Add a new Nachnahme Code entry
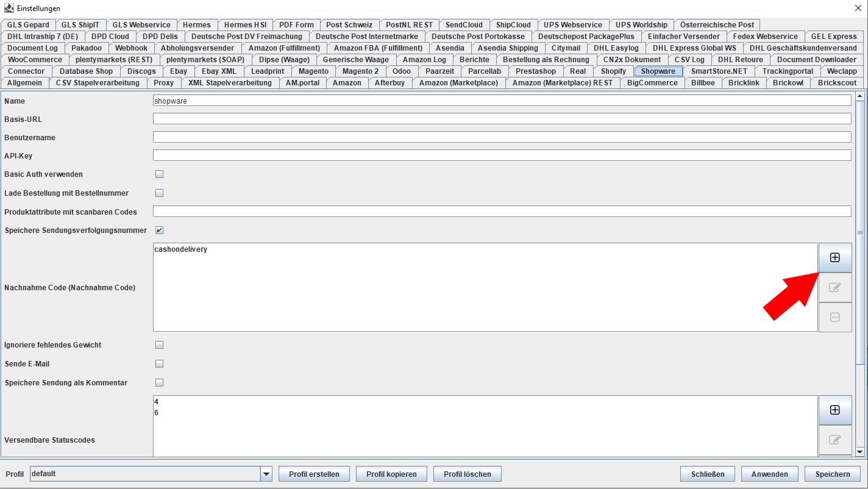Screen dimensions: 868x489 [835, 257]
